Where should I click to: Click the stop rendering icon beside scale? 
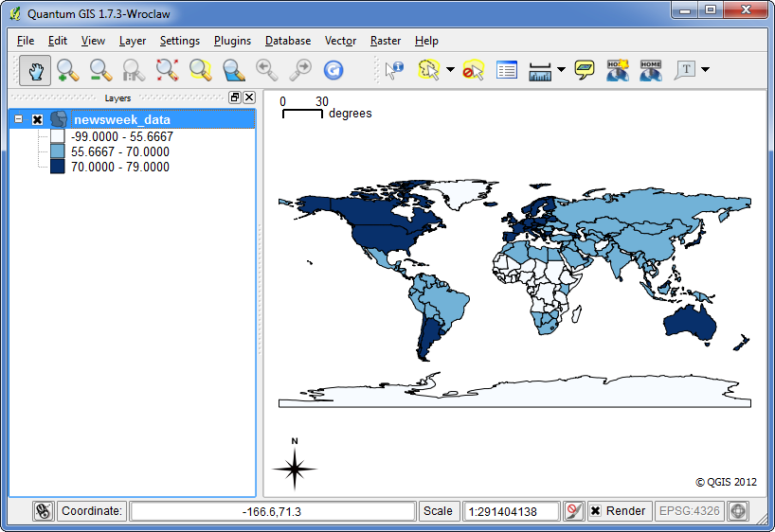point(573,511)
